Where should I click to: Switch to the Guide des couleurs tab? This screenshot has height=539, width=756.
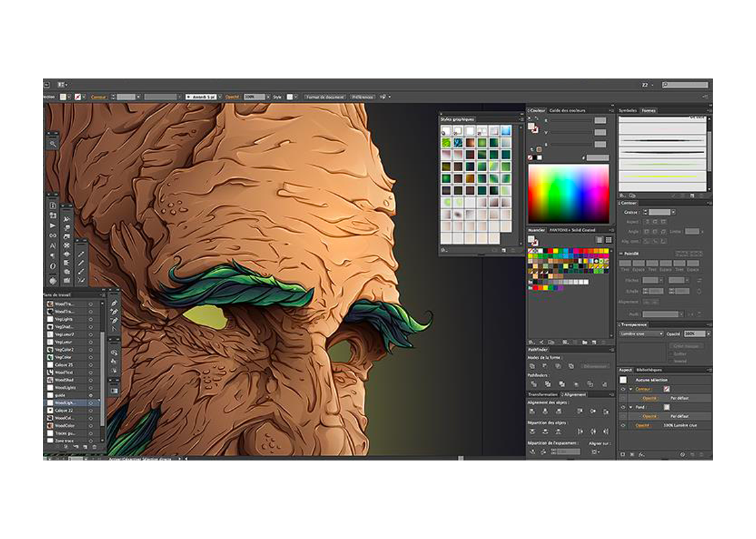pyautogui.click(x=567, y=110)
